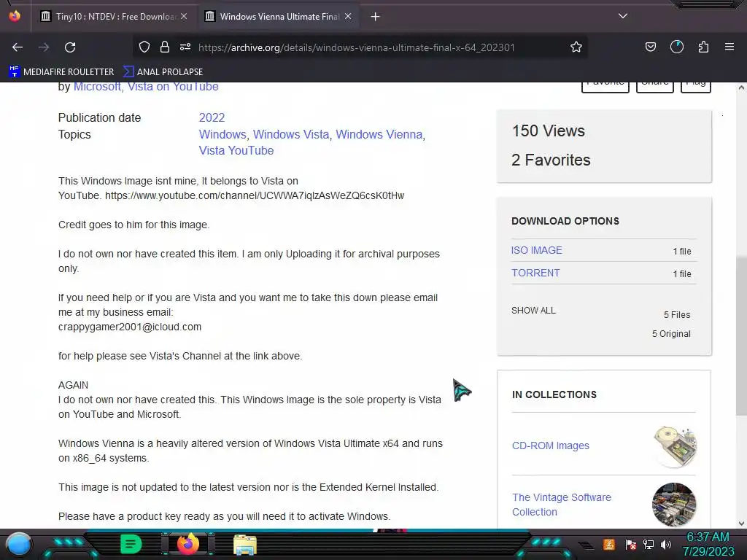Open Vista on YouTube author link
Screen dimensions: 747x560
173,87
